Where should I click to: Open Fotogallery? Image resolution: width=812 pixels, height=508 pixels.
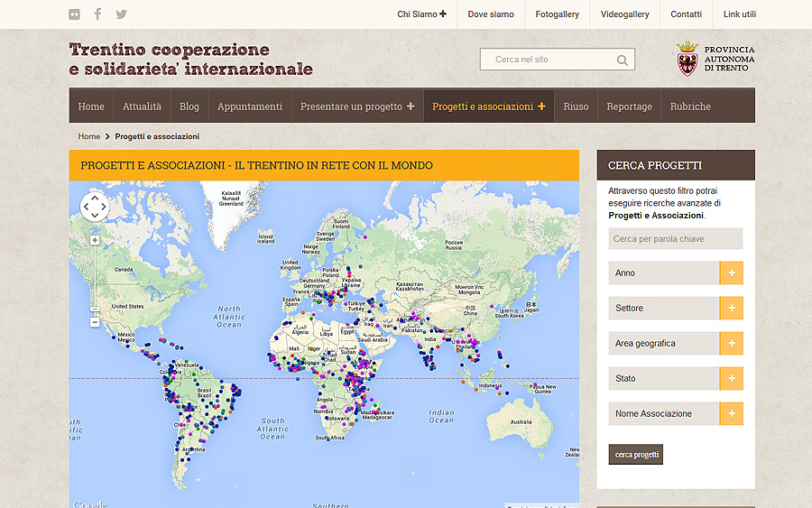click(x=558, y=14)
